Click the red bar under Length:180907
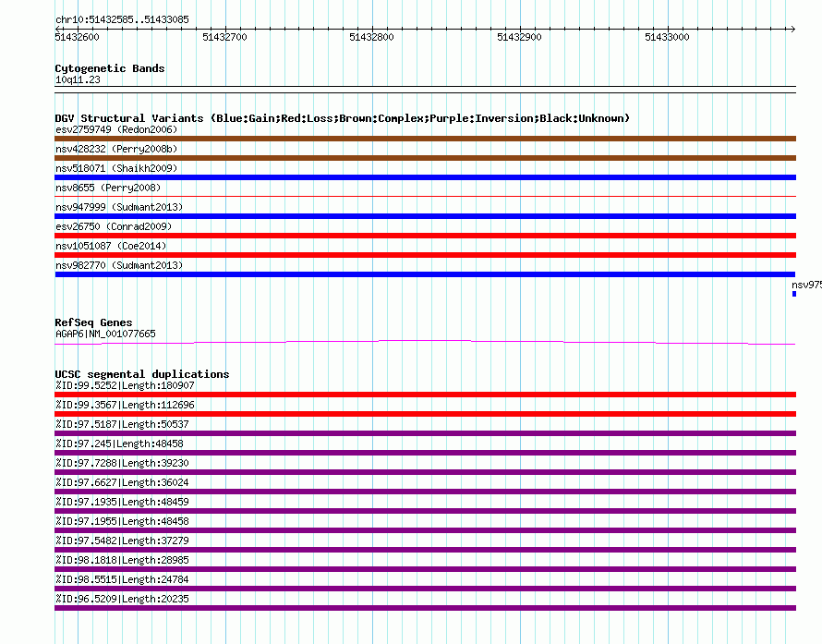 point(425,395)
